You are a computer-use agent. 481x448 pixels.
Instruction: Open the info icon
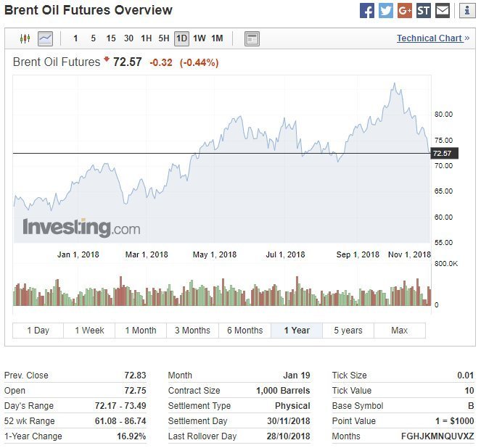[467, 11]
